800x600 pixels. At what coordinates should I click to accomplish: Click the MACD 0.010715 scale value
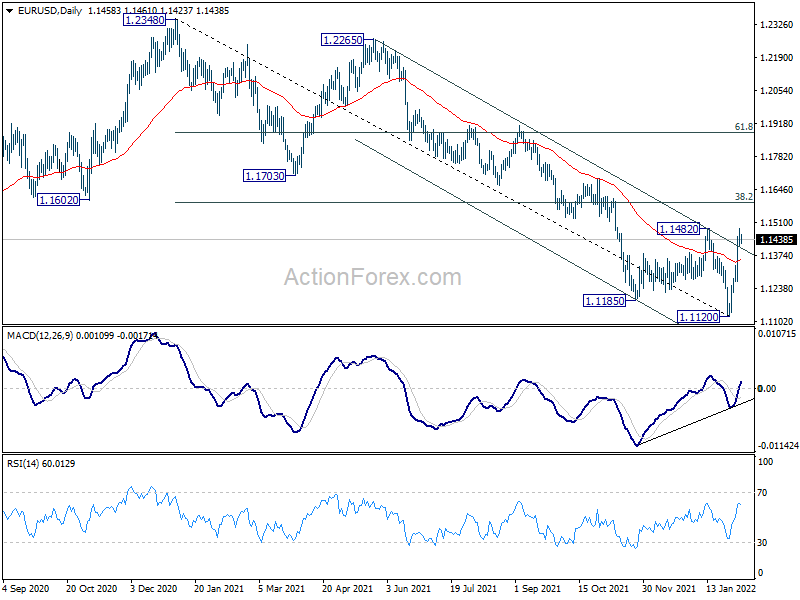777,334
